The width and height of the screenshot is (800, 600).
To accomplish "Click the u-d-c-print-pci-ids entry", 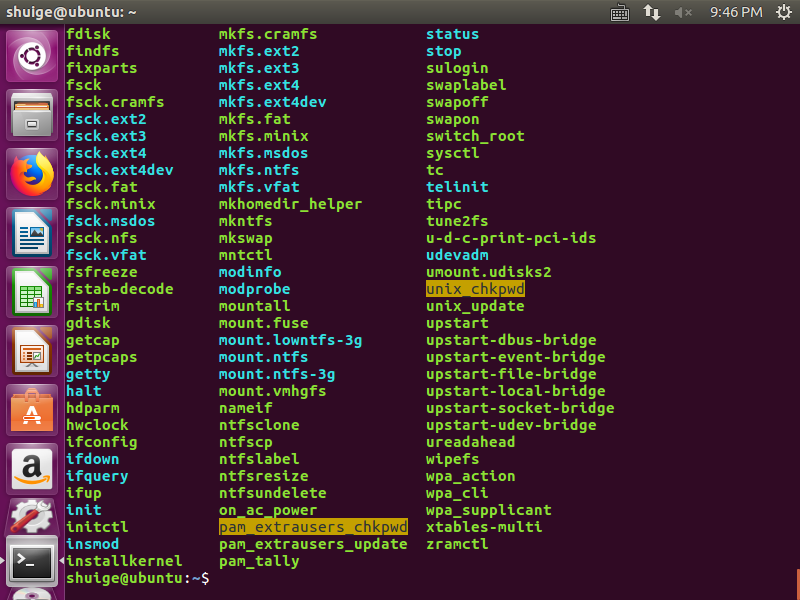I will [x=511, y=238].
